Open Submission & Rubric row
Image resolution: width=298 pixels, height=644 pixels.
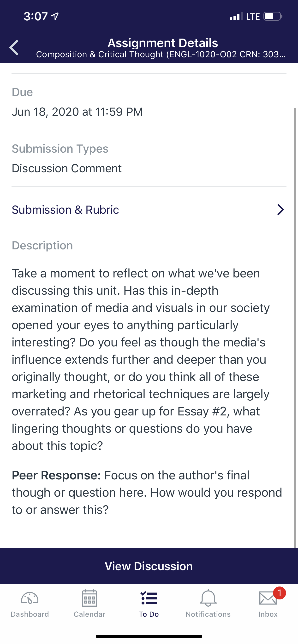149,209
